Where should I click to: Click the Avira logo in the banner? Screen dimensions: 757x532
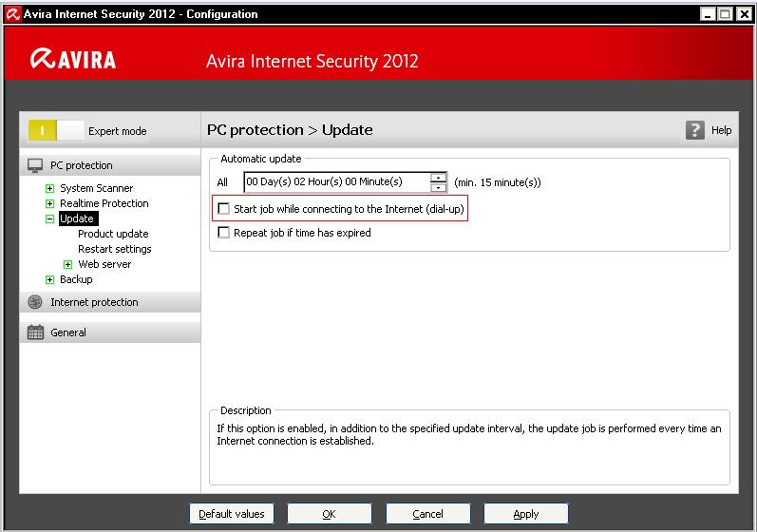click(73, 60)
